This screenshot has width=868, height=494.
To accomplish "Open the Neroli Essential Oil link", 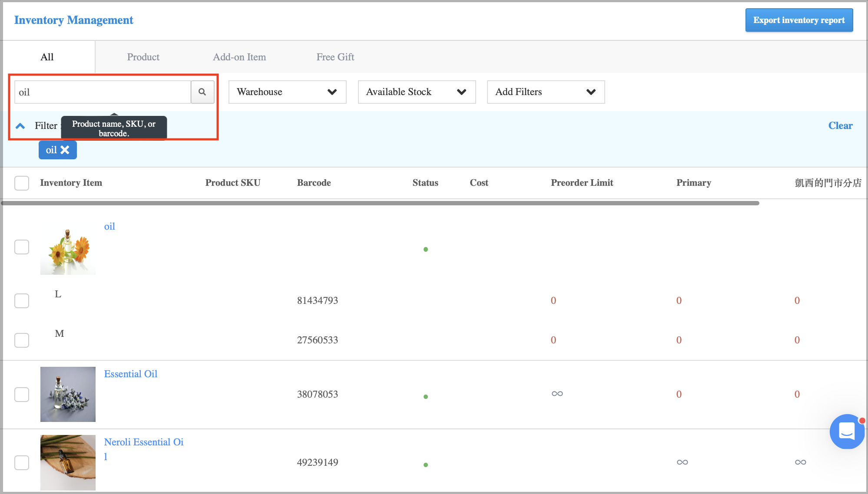I will 144,449.
